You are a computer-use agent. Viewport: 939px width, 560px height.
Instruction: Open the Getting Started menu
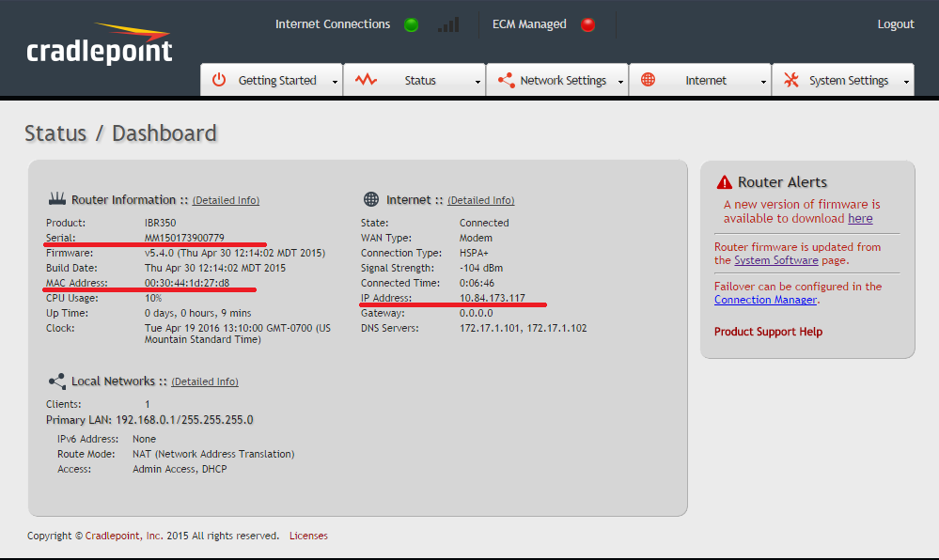click(272, 80)
